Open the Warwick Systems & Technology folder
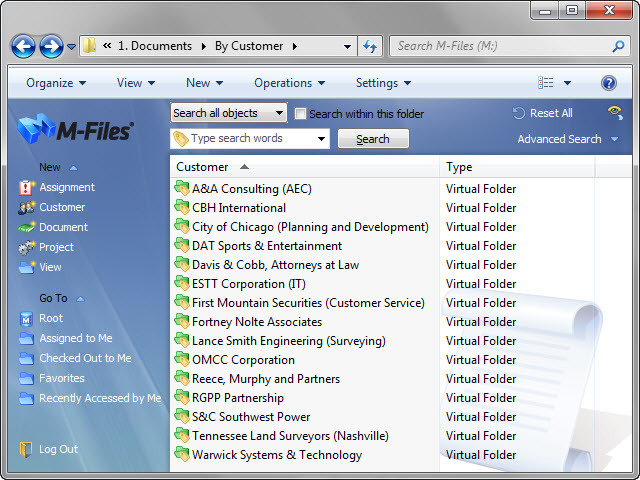 (276, 455)
